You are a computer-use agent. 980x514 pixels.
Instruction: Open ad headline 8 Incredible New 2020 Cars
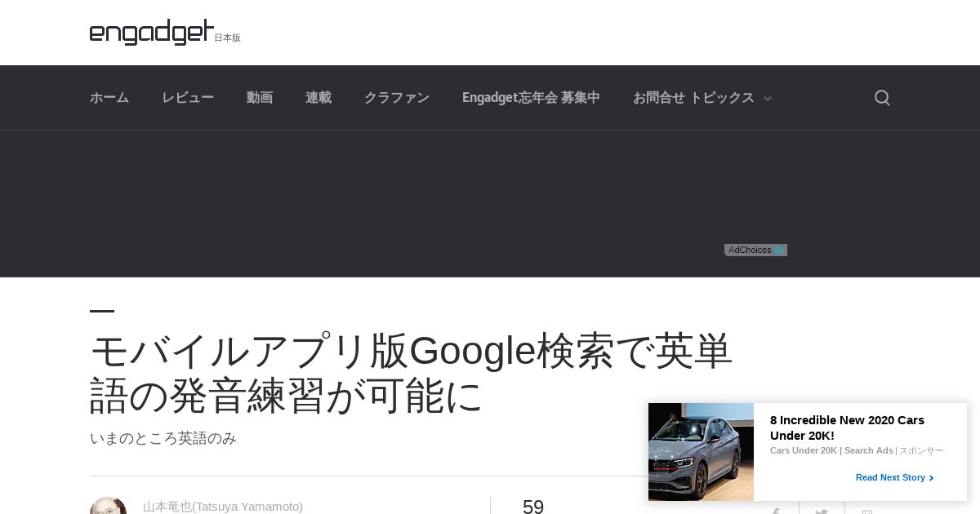coord(848,428)
